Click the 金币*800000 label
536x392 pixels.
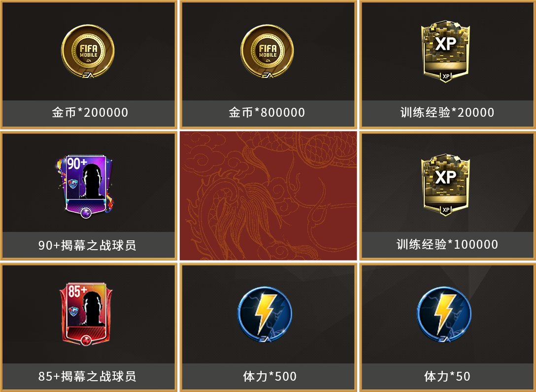[267, 112]
